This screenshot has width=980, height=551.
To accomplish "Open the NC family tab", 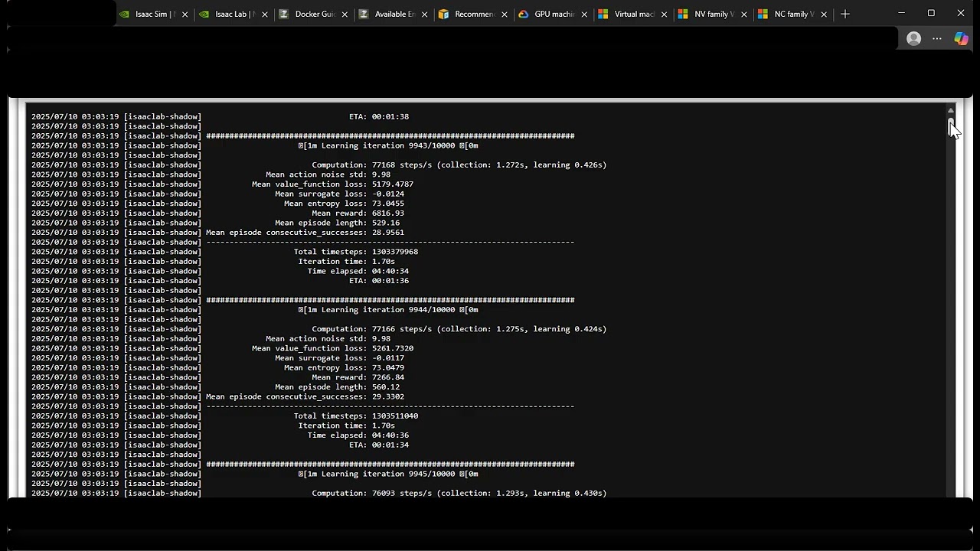I will click(784, 14).
